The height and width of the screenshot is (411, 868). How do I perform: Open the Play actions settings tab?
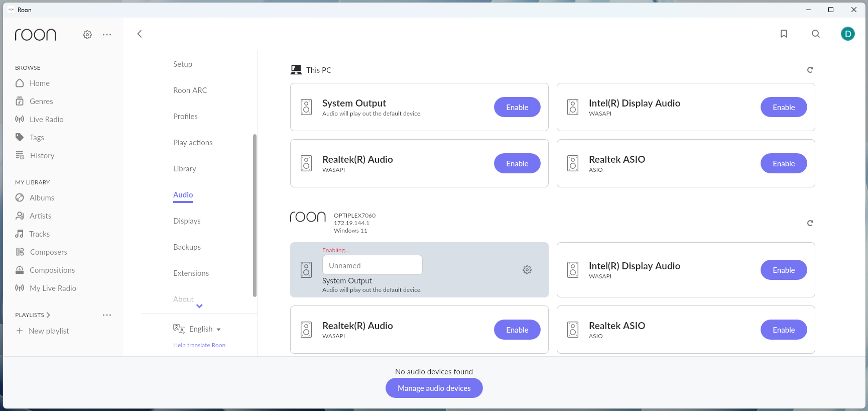(x=193, y=143)
